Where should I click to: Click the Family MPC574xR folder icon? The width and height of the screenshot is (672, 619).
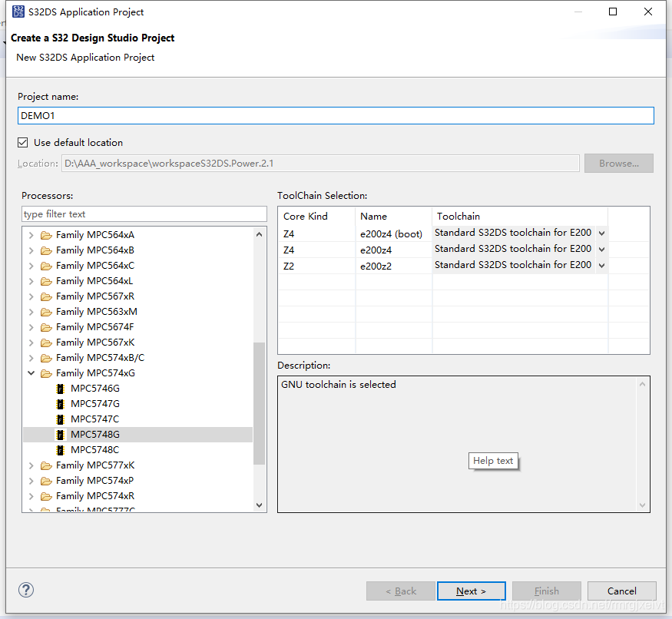tap(46, 496)
